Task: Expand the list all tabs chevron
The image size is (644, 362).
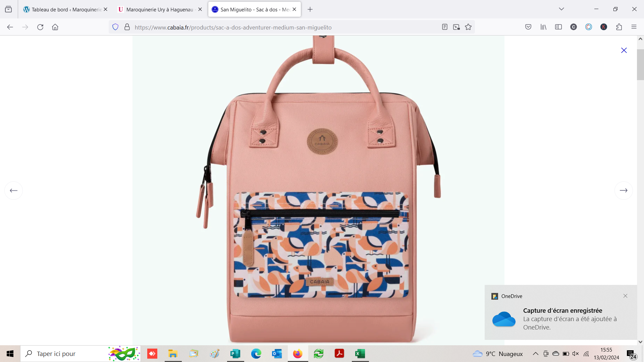Action: coord(561,9)
